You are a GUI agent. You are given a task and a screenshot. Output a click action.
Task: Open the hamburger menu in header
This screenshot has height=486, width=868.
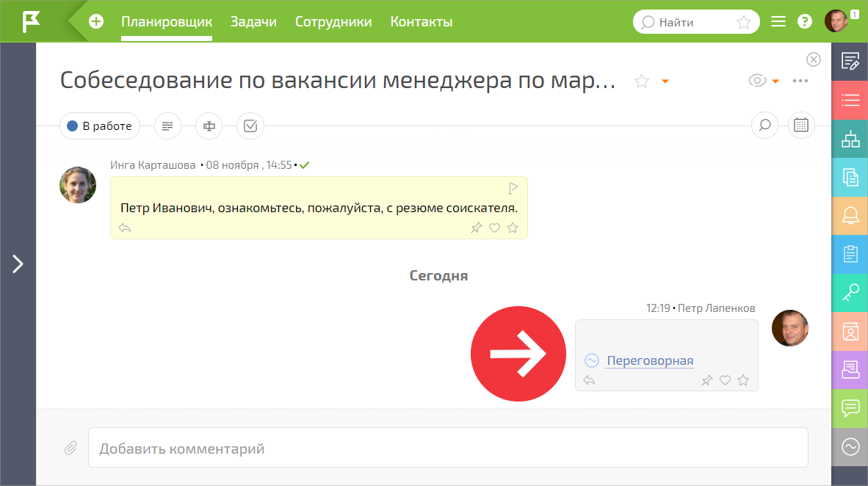778,21
